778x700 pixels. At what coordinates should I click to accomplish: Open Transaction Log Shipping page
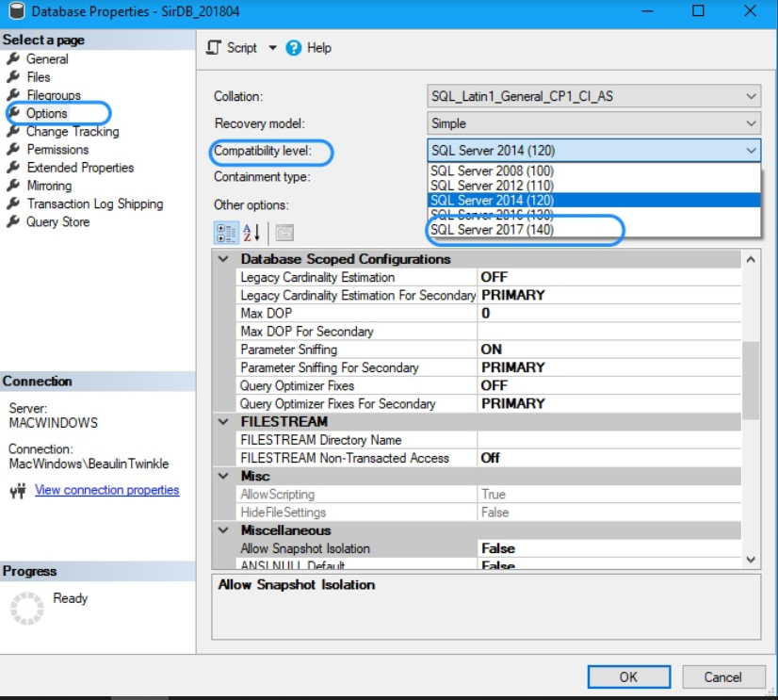(x=95, y=204)
